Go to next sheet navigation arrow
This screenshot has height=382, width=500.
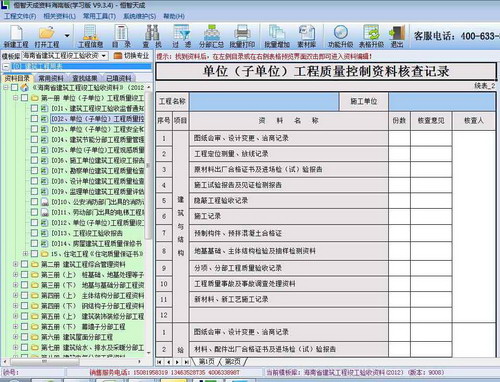tap(177, 362)
